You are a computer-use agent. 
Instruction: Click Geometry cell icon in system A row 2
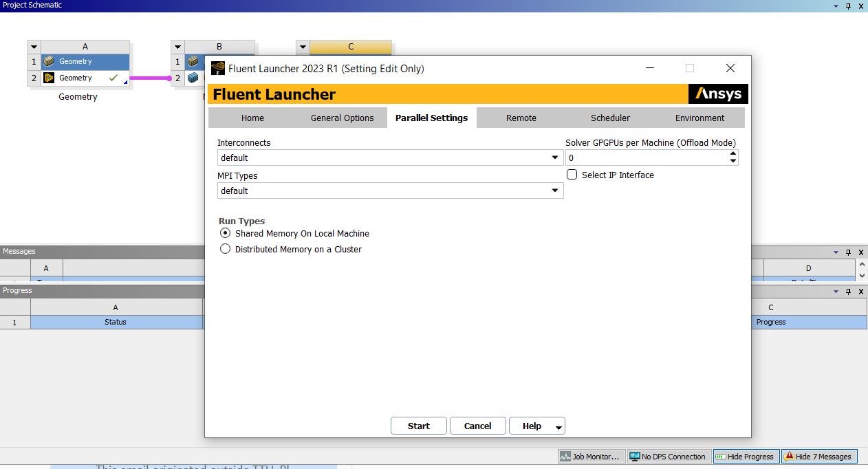49,78
